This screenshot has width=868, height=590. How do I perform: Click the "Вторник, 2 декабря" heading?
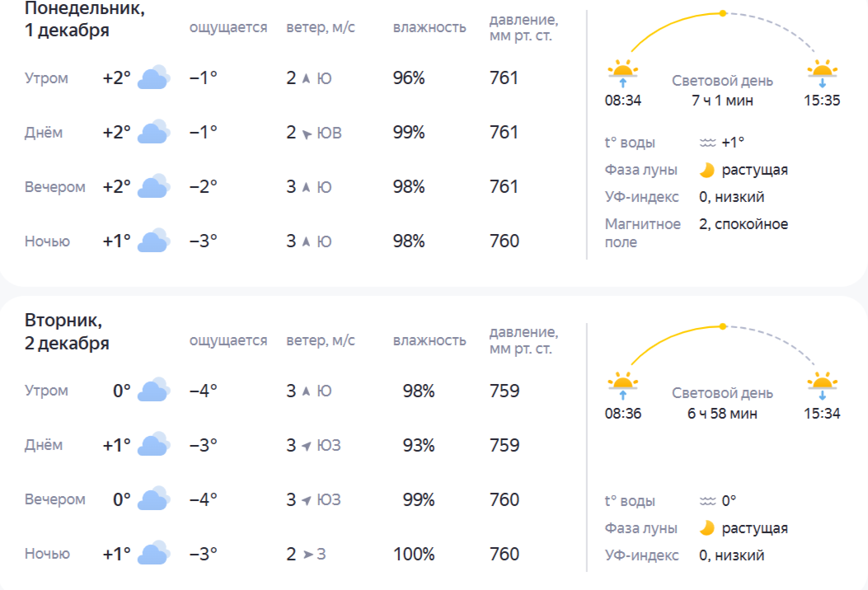[x=68, y=331]
